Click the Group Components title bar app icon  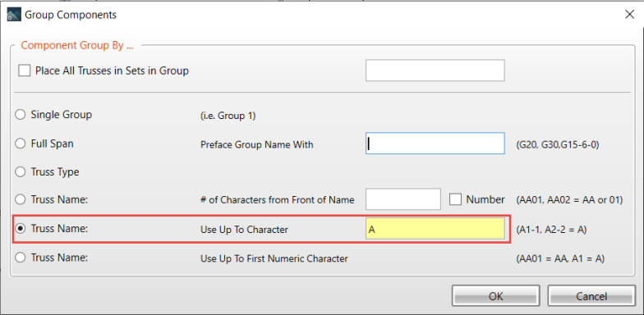[15, 15]
